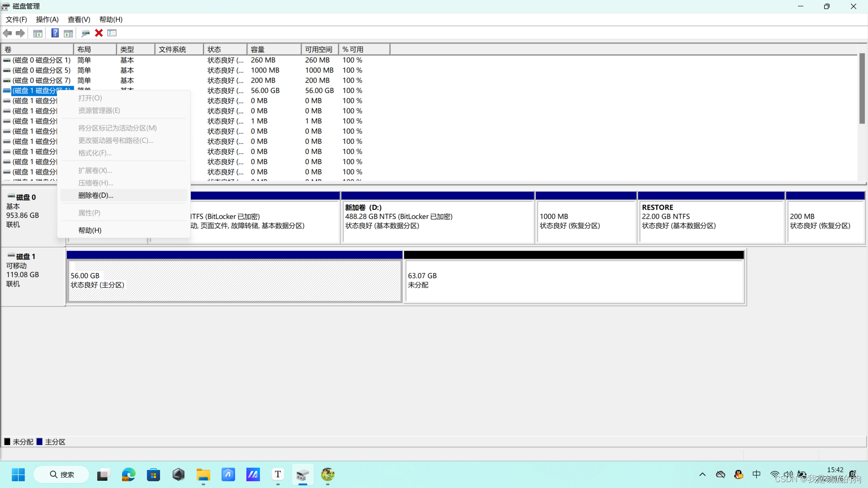Open the 文件(F) menu
The width and height of the screenshot is (868, 488).
point(16,19)
